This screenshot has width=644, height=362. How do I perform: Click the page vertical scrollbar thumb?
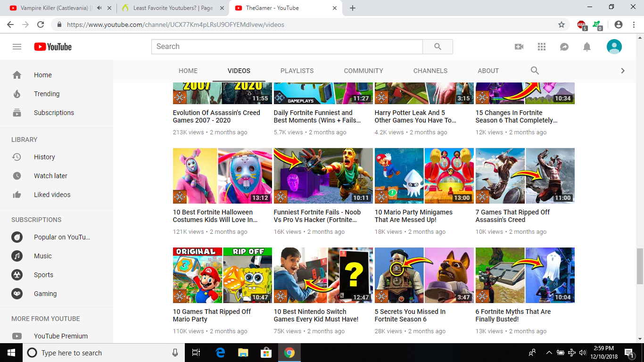(x=640, y=266)
